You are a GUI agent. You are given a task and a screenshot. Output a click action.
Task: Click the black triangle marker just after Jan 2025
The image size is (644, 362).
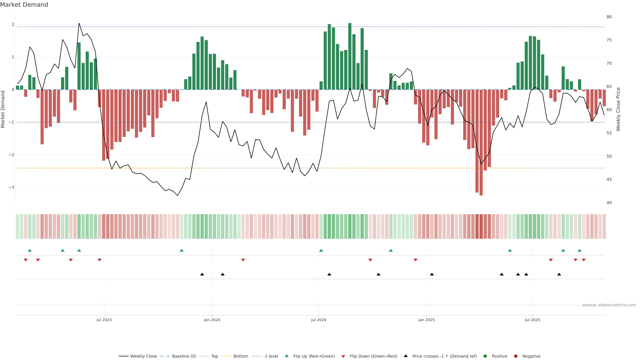click(432, 274)
